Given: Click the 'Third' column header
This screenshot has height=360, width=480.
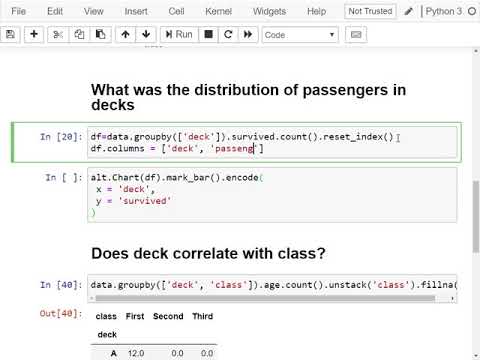Looking at the screenshot, I should tap(202, 316).
